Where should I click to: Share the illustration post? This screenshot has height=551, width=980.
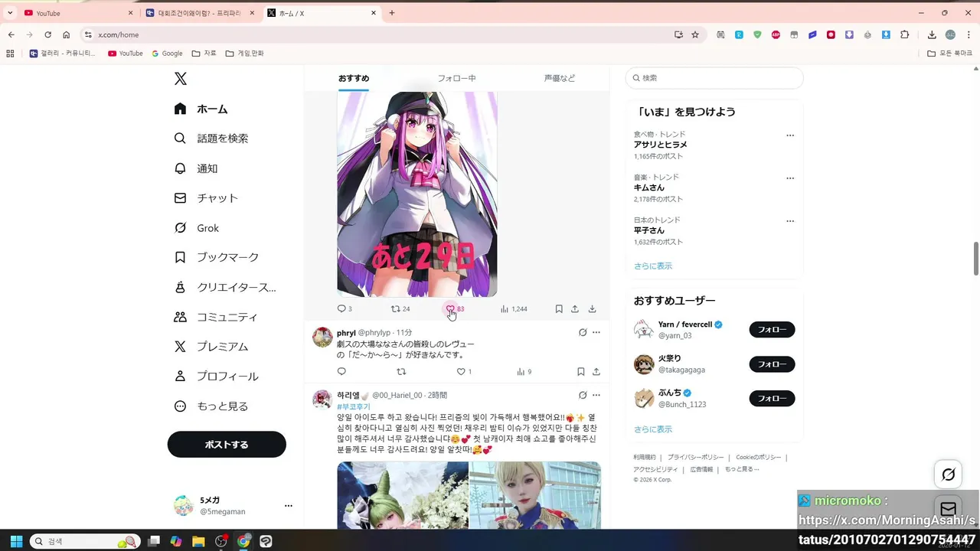tap(575, 309)
